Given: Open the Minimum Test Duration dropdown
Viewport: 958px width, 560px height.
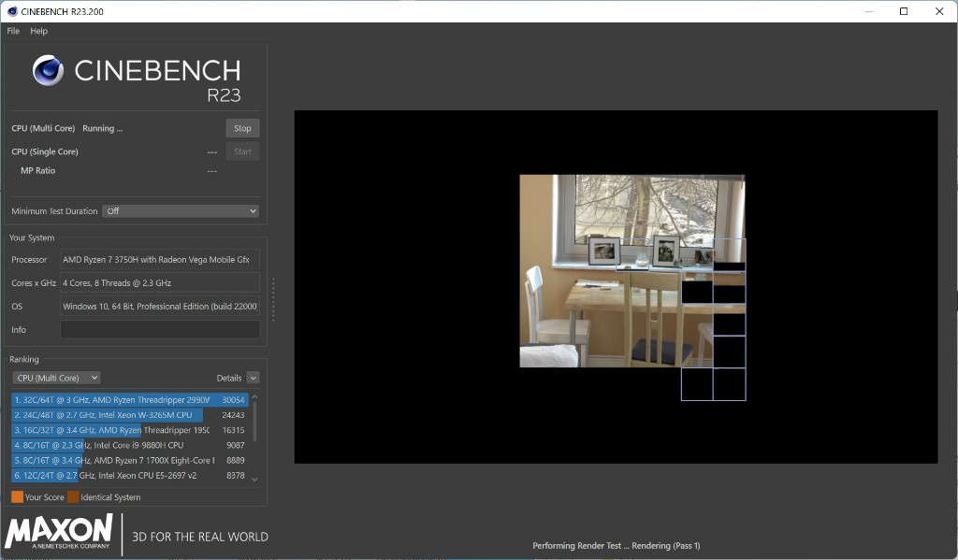Looking at the screenshot, I should [x=180, y=211].
